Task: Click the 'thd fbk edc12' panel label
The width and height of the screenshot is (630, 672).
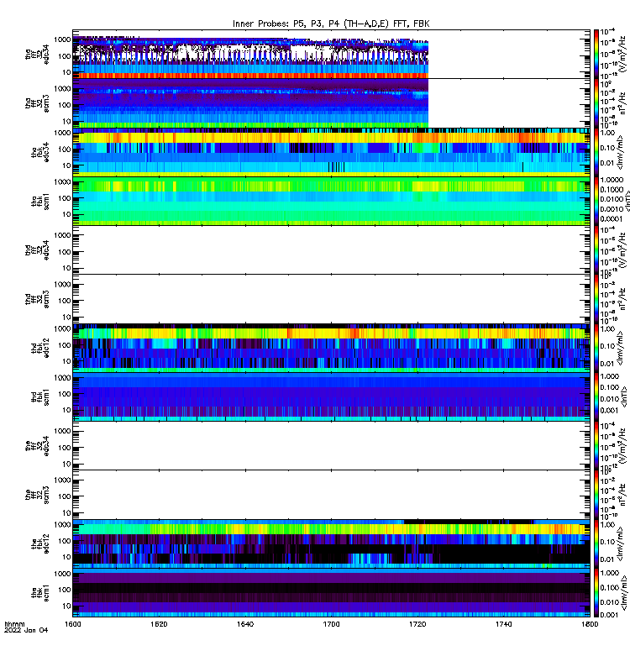Action: pos(40,348)
